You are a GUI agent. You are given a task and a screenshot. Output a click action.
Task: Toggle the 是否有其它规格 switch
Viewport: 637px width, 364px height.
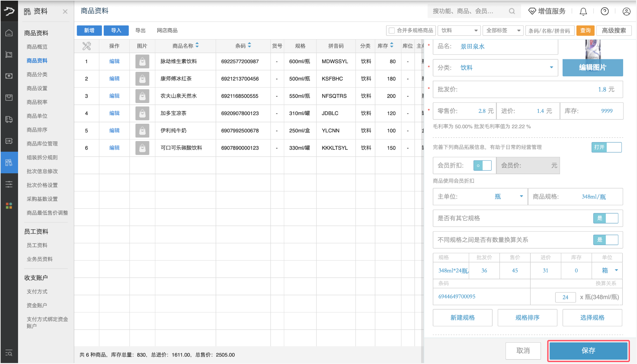pos(605,218)
